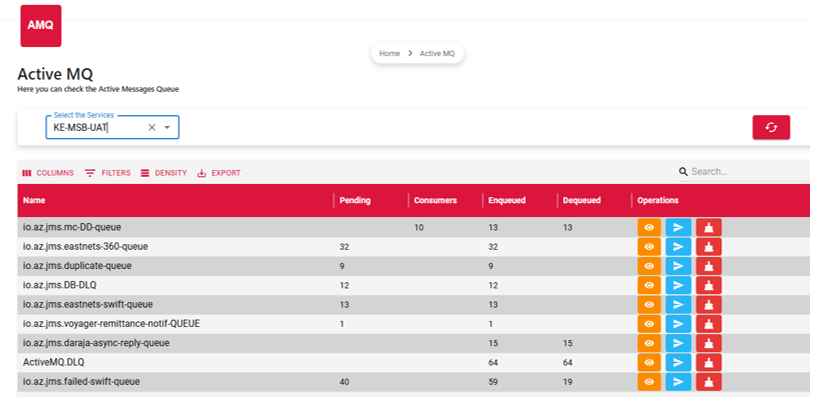View messages of failed-swift-queue
Viewport: 814px width, 397px height.
(x=649, y=382)
